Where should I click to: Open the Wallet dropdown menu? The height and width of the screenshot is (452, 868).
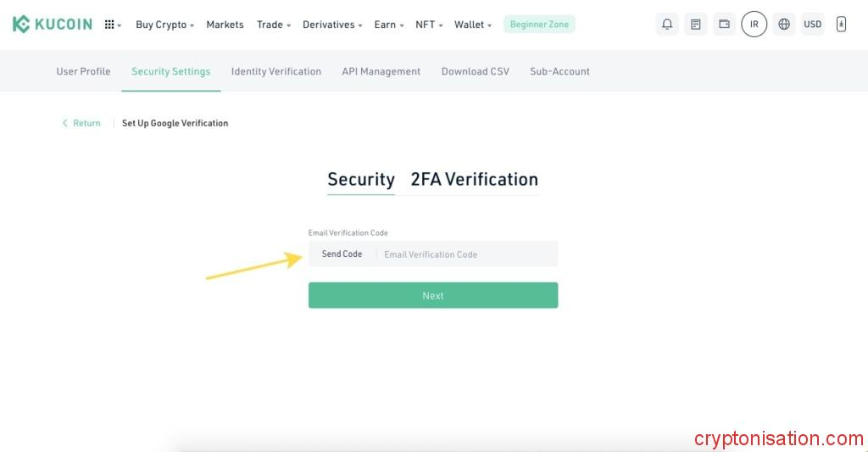[x=472, y=25]
